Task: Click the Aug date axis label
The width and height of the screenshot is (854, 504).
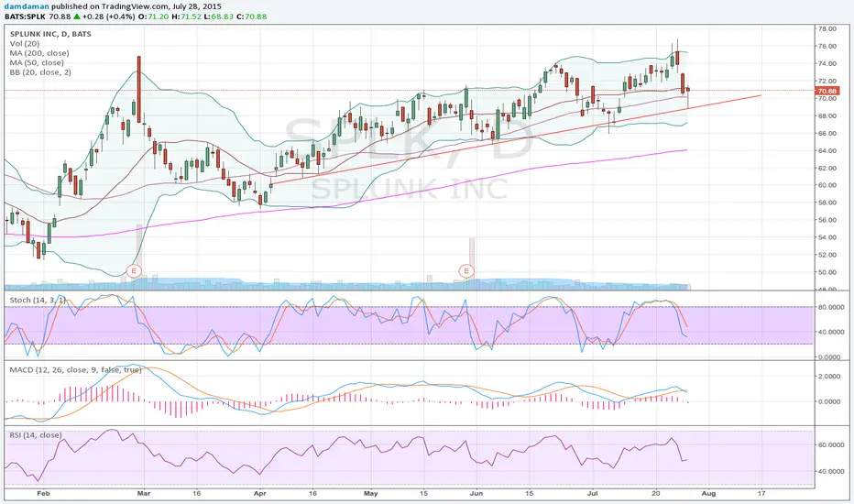Action: pos(708,494)
